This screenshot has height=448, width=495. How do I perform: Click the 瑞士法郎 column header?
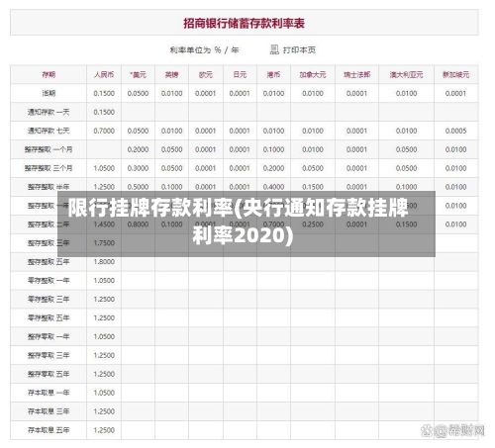point(356,75)
